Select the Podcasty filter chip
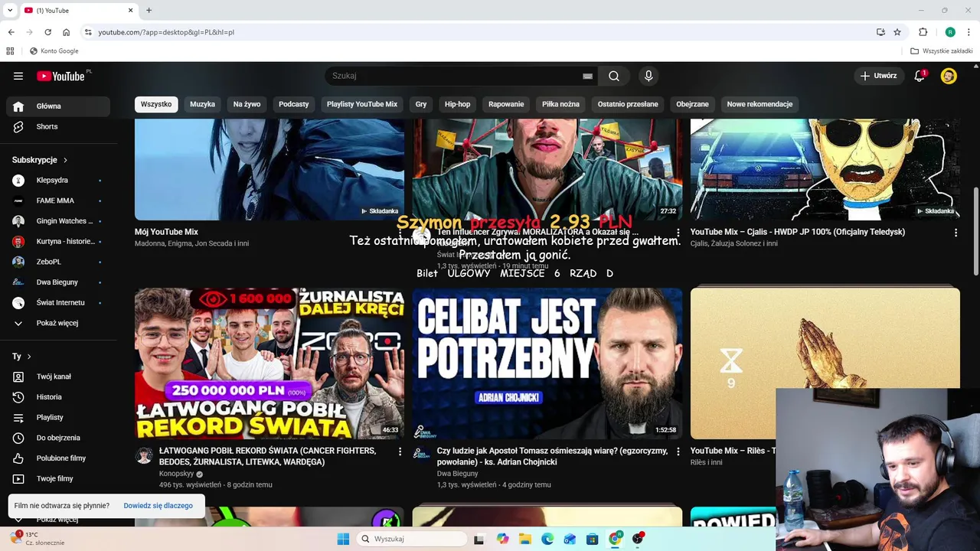The height and width of the screenshot is (551, 980). click(x=294, y=104)
